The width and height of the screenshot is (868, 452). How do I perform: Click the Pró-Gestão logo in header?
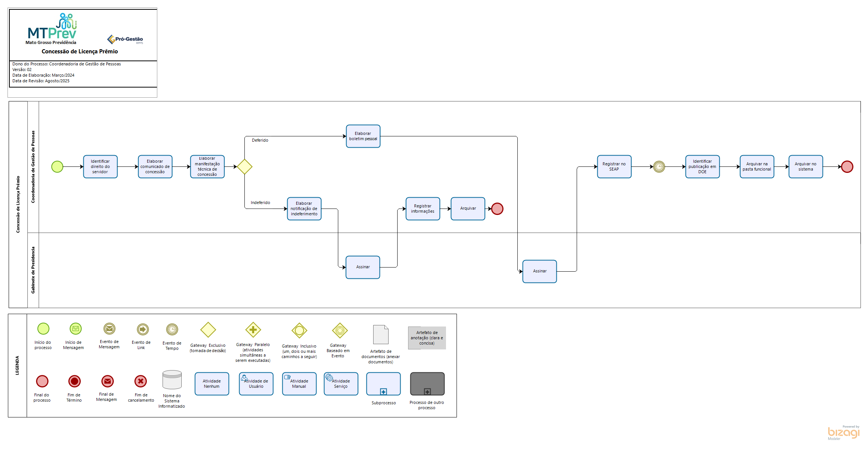[x=125, y=39]
